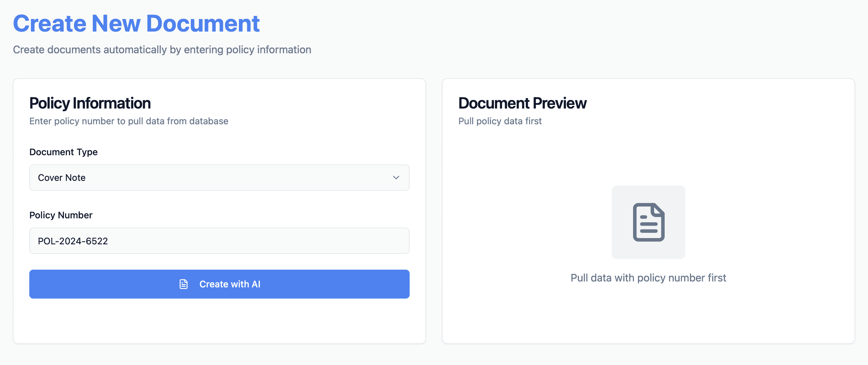Image resolution: width=868 pixels, height=365 pixels.
Task: Click 'Enter policy number to pull data' description
Action: (x=129, y=121)
